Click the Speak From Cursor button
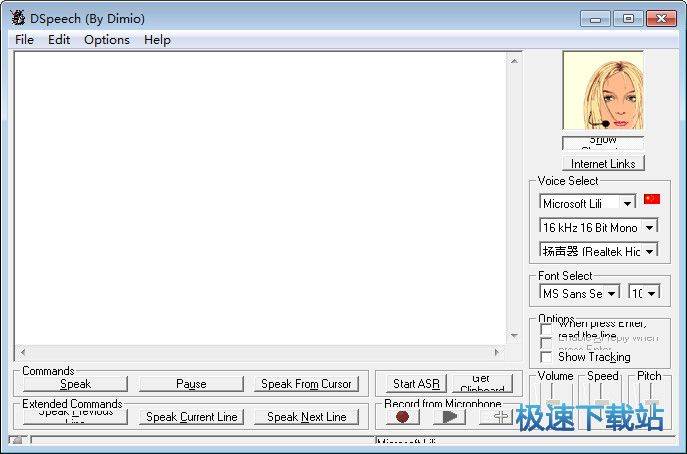 [306, 384]
